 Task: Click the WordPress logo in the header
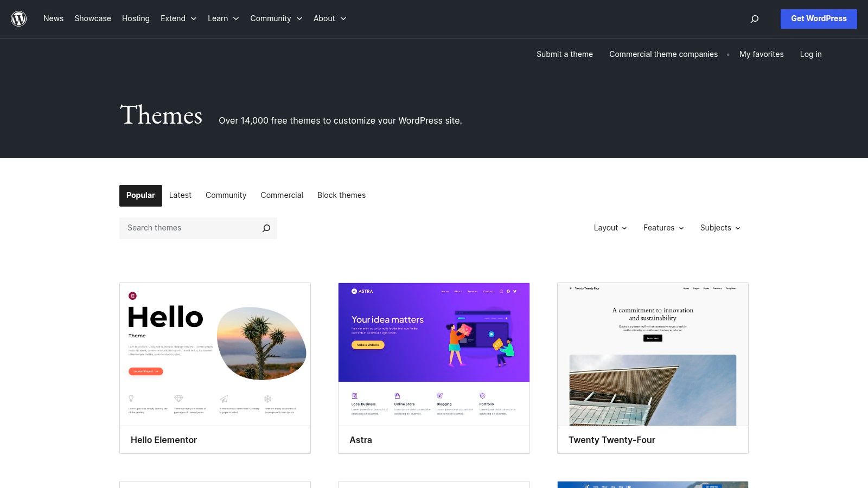19,18
